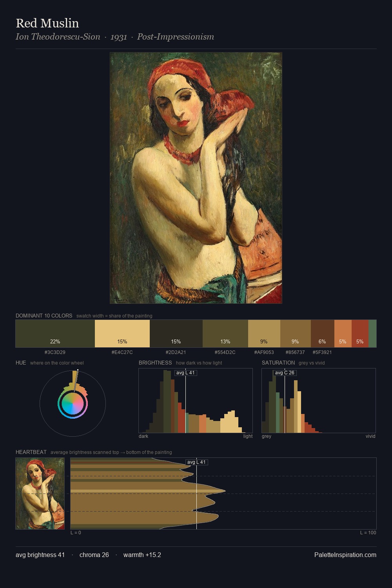The height and width of the screenshot is (588, 392).
Task: Click the '#856737' hex code text
Action: click(295, 352)
